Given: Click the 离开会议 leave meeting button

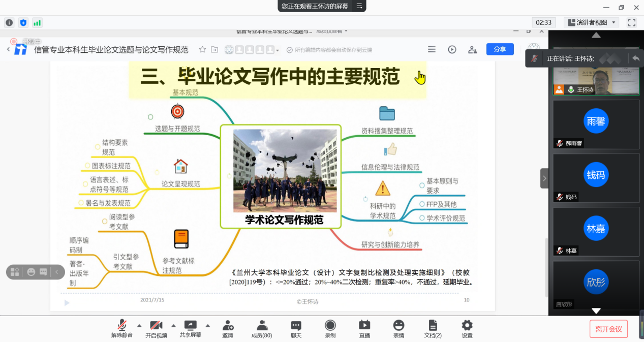Looking at the screenshot, I should [609, 329].
